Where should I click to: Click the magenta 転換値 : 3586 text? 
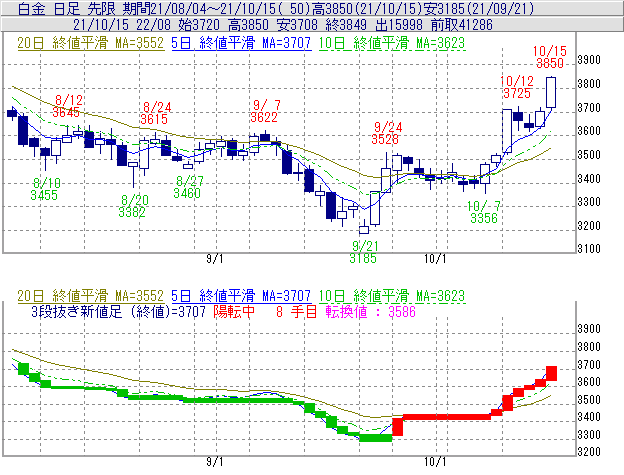point(370,311)
